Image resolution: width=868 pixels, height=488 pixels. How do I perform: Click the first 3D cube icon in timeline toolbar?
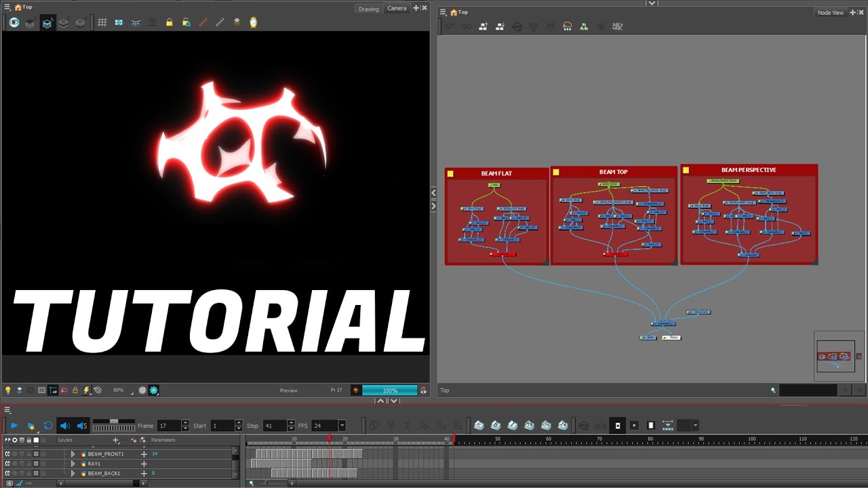pos(479,426)
